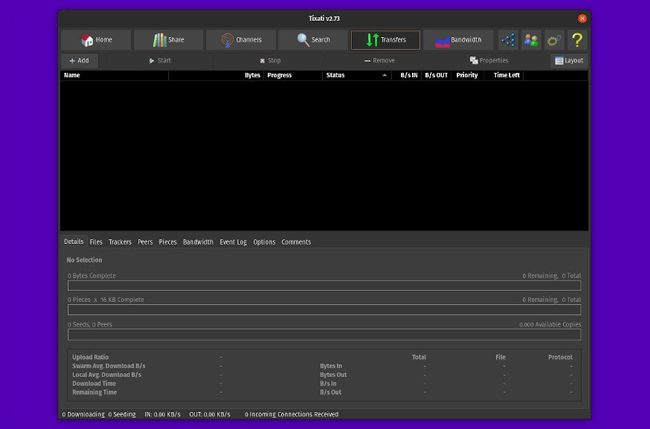Go to the Channels view

pyautogui.click(x=240, y=40)
